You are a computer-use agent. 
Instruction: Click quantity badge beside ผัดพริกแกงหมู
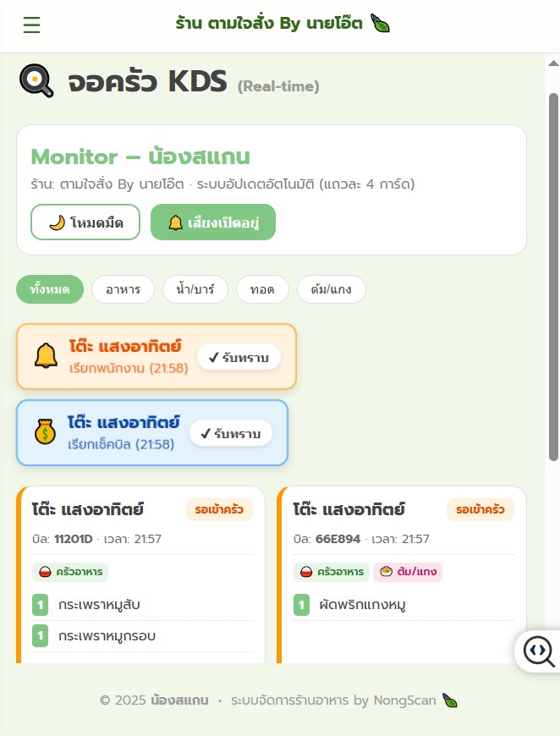302,605
